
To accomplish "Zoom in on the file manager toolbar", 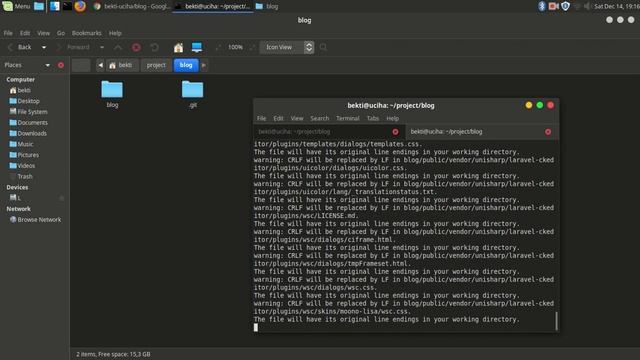I will (252, 47).
